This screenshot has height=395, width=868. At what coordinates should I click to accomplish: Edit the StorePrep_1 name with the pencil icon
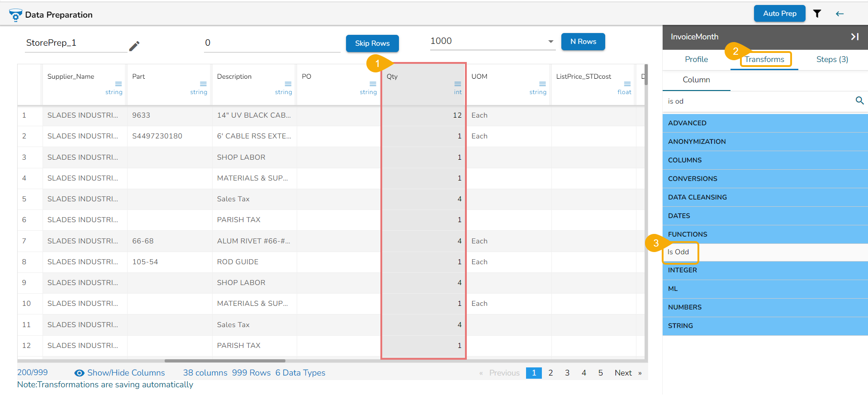click(134, 46)
